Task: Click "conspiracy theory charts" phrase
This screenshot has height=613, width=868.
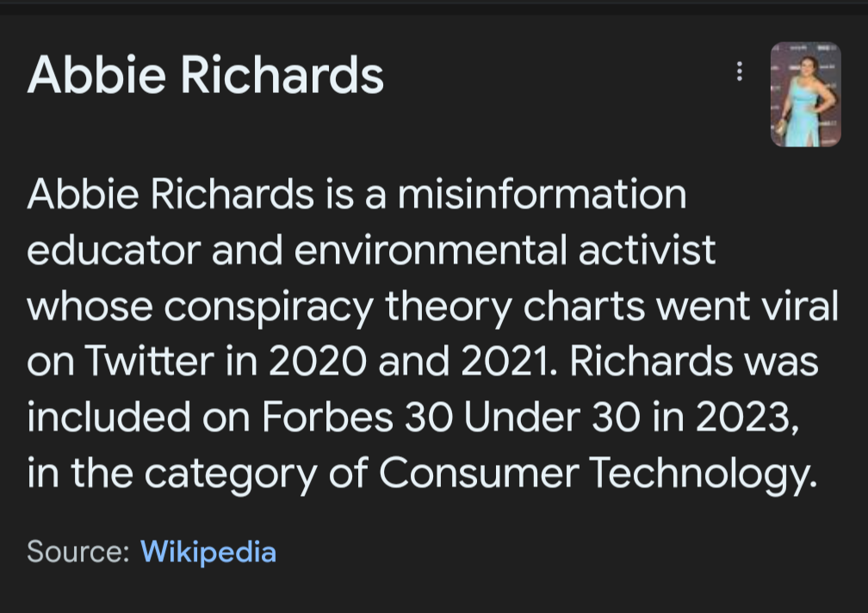Action: [405, 307]
